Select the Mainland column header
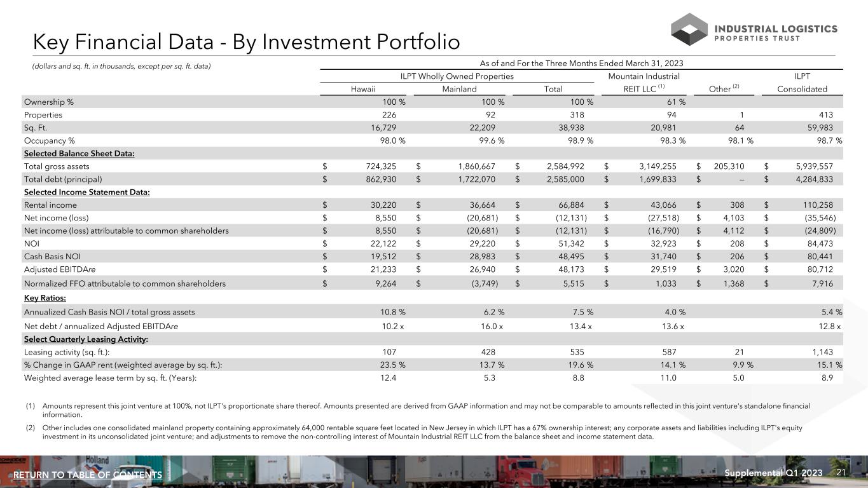Image resolution: width=868 pixels, height=488 pixels. (x=459, y=89)
